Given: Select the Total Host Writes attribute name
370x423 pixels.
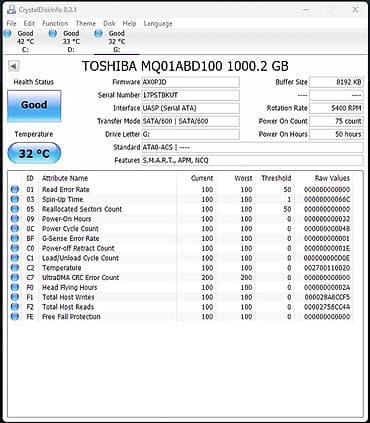Looking at the screenshot, I should pos(68,297).
